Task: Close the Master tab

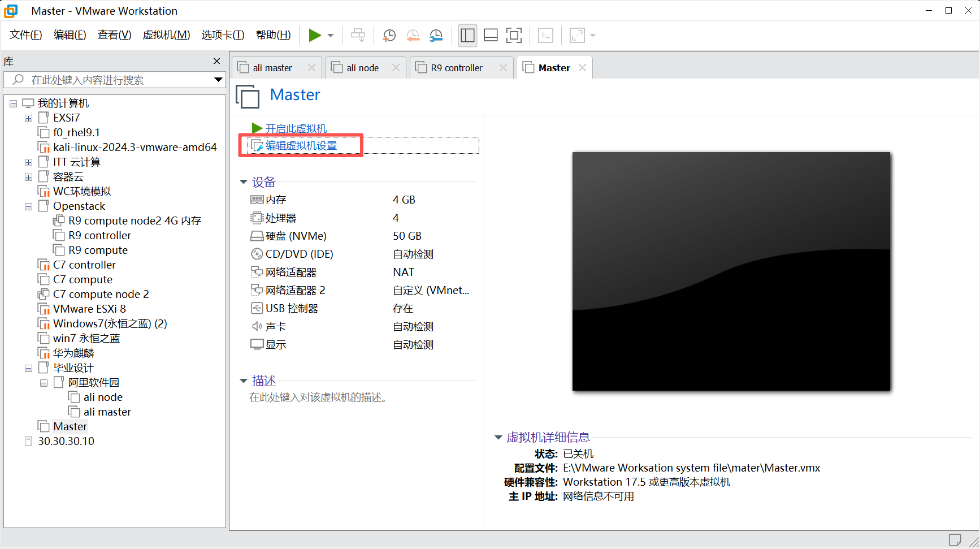Action: coord(582,68)
